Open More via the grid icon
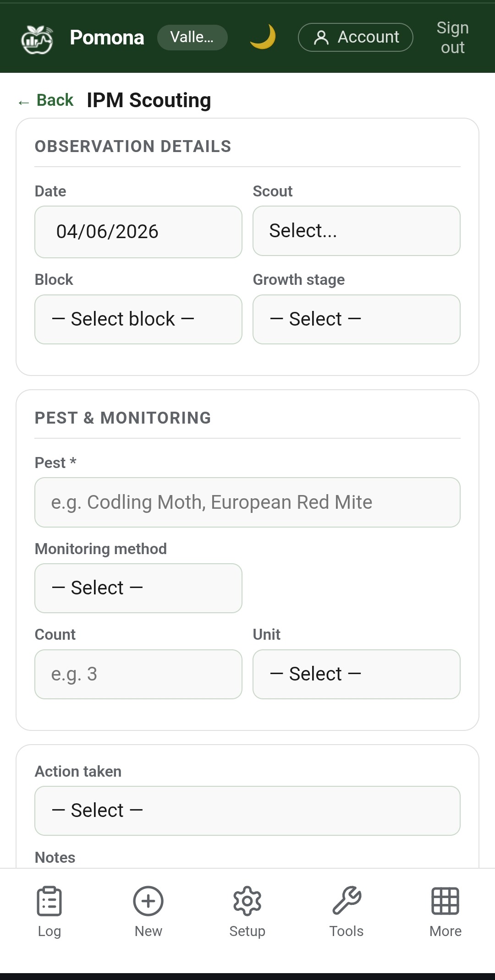Image resolution: width=495 pixels, height=980 pixels. (x=445, y=901)
